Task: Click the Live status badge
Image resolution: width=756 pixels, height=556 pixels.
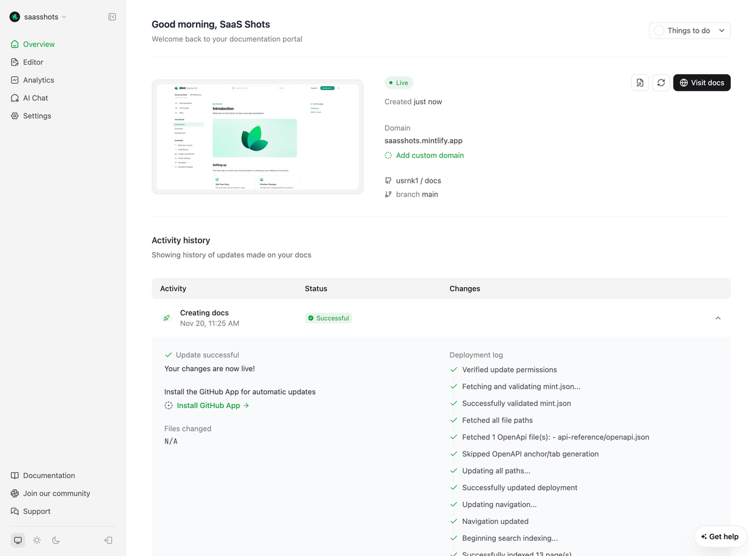Action: tap(399, 82)
